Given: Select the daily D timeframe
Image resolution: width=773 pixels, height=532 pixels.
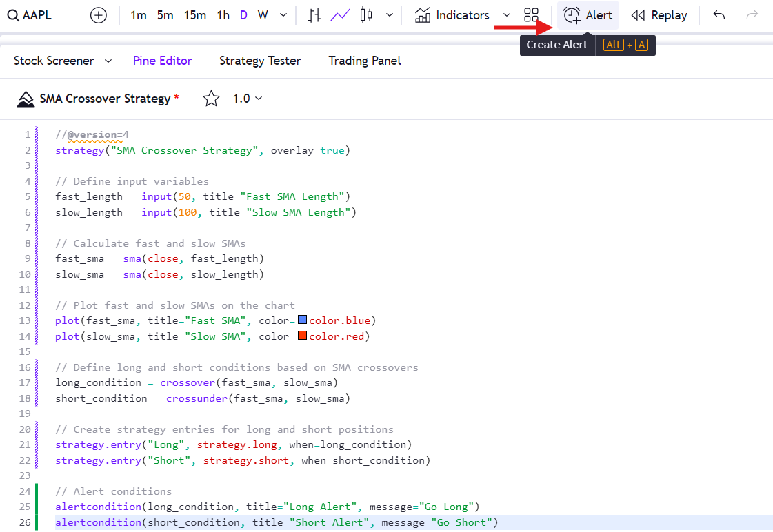Looking at the screenshot, I should click(243, 15).
